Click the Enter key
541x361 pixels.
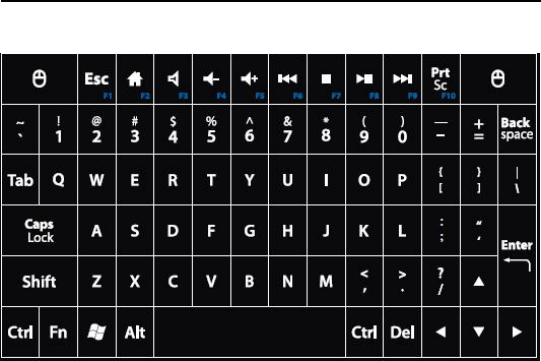click(x=517, y=256)
